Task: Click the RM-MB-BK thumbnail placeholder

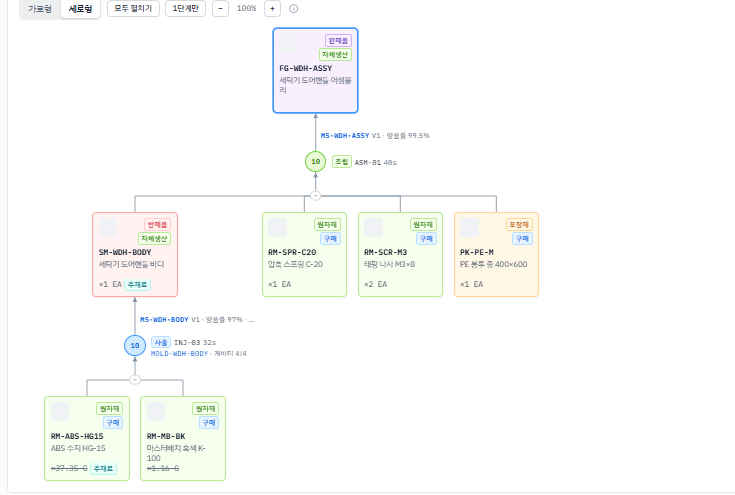Action: [x=156, y=411]
